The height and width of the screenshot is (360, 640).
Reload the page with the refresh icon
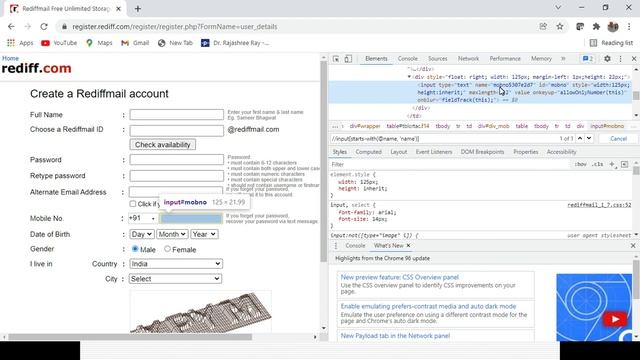pyautogui.click(x=44, y=27)
